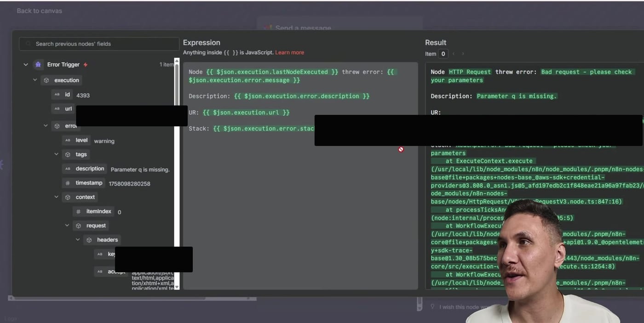
Task: Go to next result item arrow
Action: pos(463,54)
